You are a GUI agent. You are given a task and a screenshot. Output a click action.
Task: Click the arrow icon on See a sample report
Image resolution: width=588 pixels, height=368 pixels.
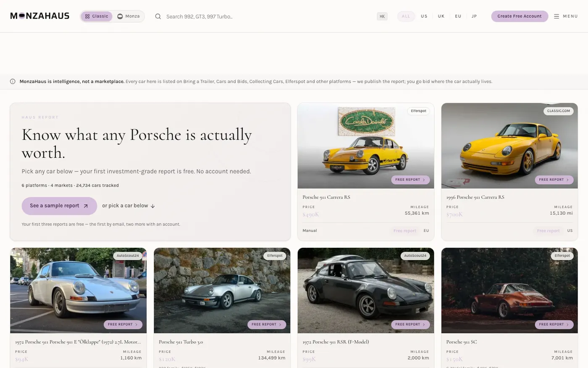pyautogui.click(x=86, y=206)
